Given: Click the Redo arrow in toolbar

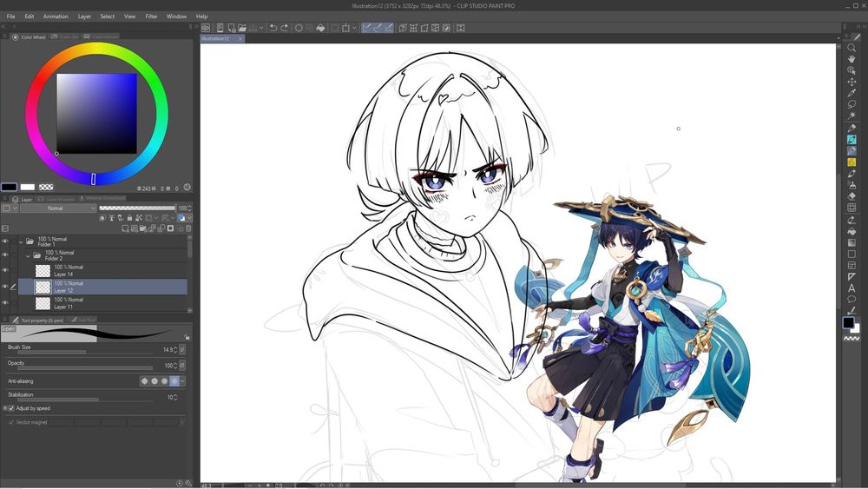Looking at the screenshot, I should click(x=285, y=28).
